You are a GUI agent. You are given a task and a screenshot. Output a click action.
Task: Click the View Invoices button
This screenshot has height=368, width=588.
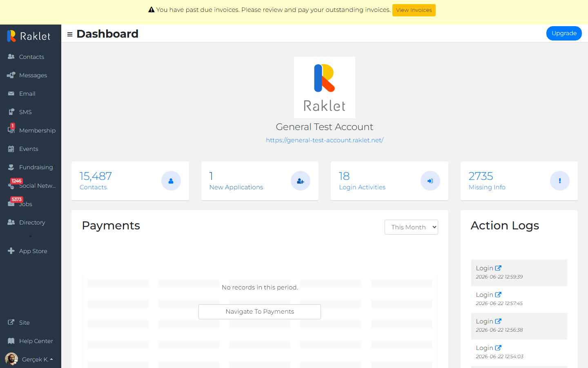coord(414,10)
